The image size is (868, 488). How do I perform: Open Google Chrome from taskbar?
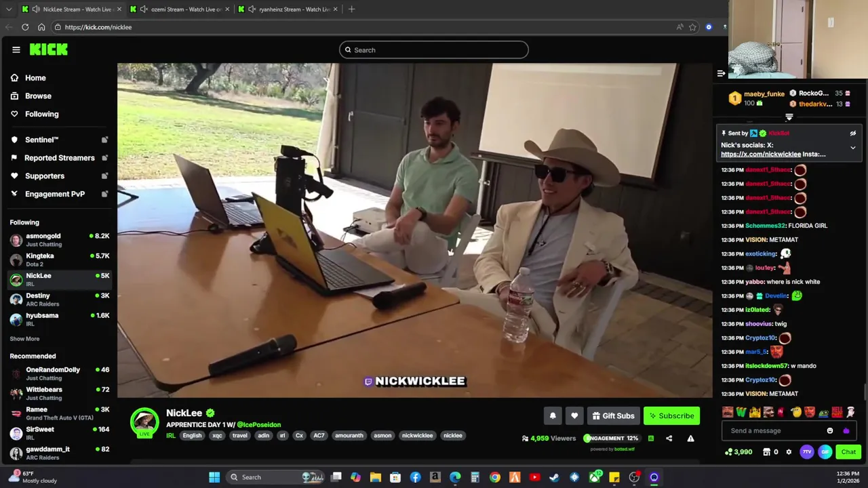coord(495,477)
